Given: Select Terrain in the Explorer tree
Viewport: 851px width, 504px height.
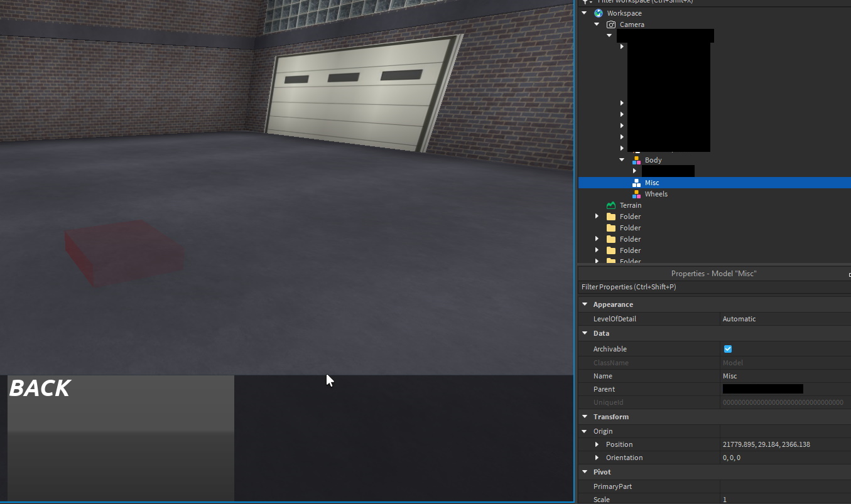Looking at the screenshot, I should coord(631,205).
